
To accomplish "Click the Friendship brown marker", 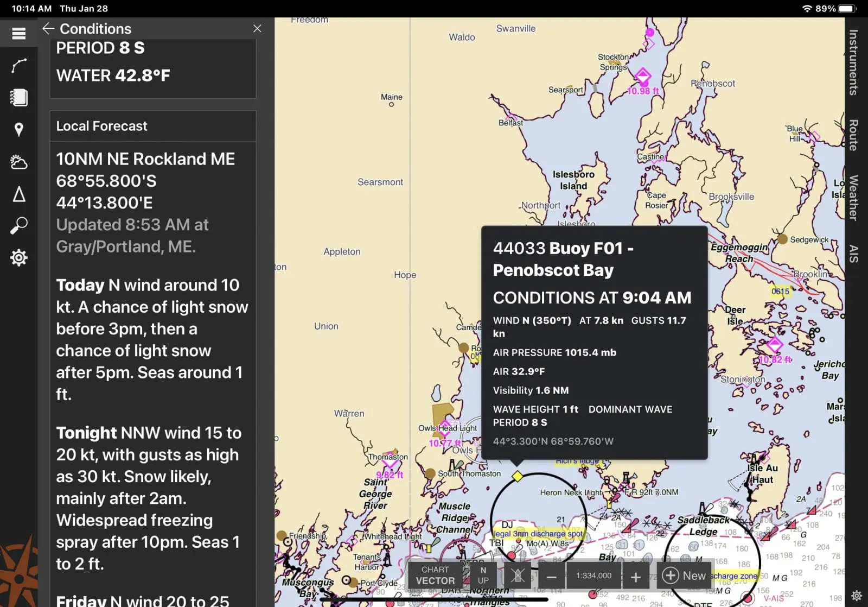I will click(x=282, y=535).
